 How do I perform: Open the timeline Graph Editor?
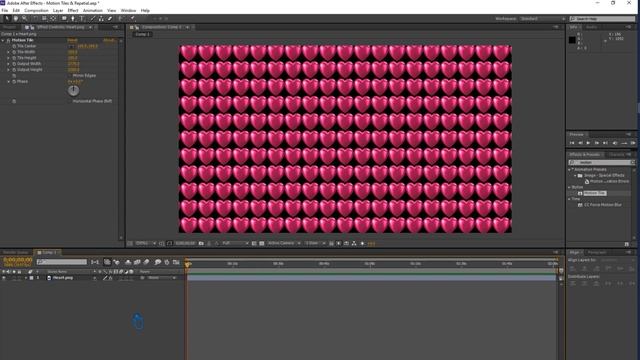click(x=176, y=262)
